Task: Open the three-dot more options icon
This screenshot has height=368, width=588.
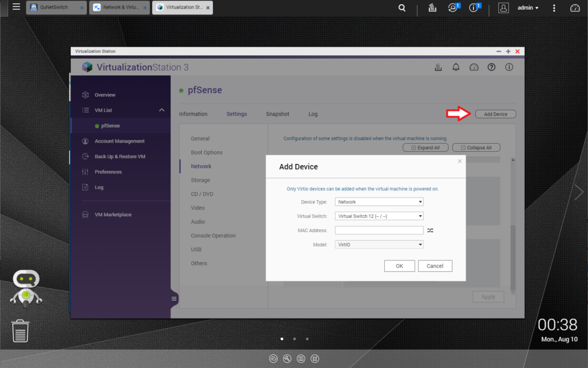Action: (554, 7)
